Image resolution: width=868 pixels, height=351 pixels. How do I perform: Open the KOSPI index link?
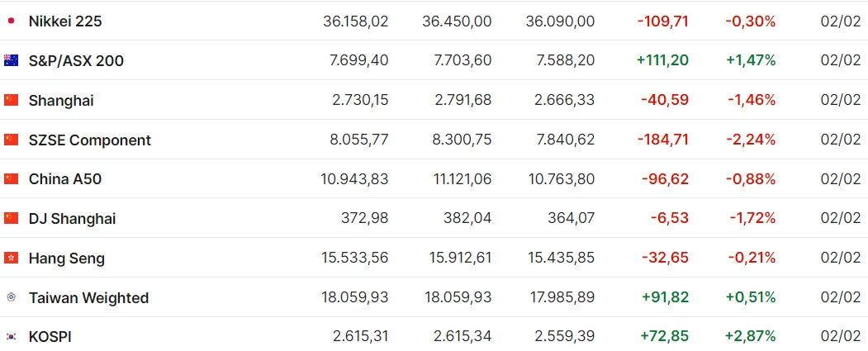point(50,337)
